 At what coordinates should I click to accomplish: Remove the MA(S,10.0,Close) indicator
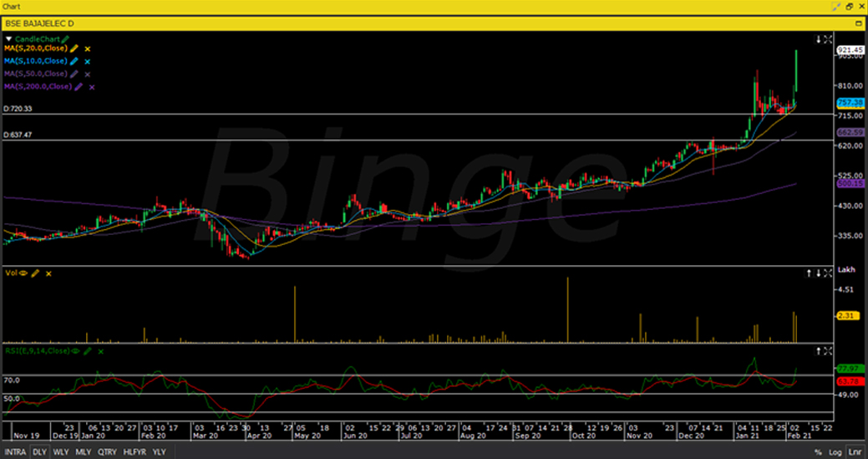pos(88,62)
